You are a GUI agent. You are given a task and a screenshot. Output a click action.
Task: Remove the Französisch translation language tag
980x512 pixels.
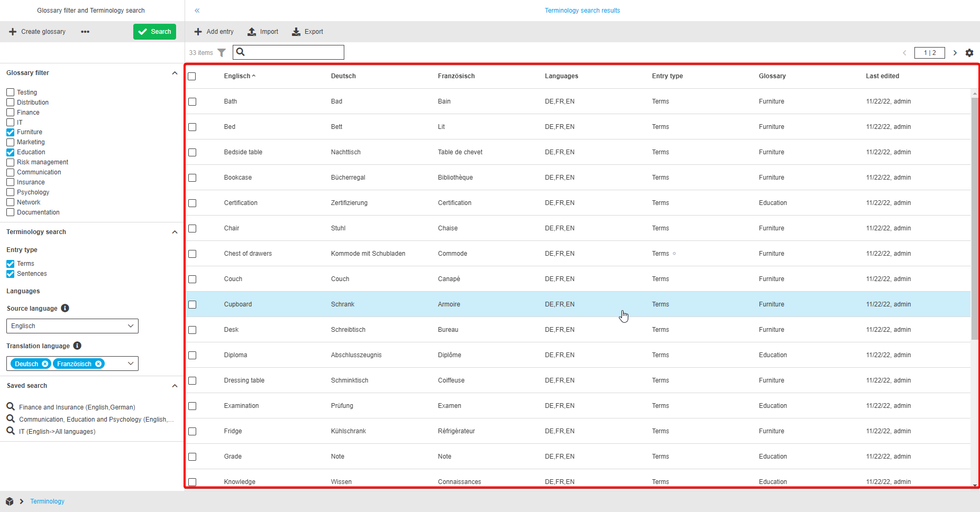point(98,364)
